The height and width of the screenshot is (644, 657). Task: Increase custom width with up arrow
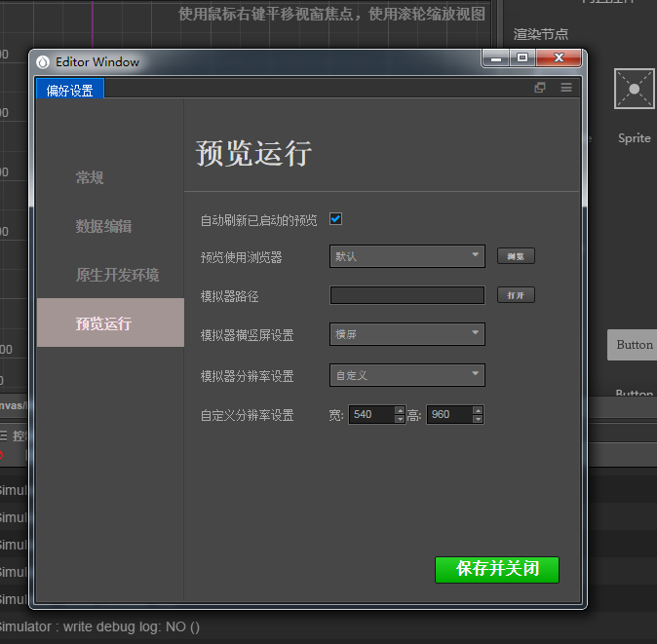(x=401, y=410)
